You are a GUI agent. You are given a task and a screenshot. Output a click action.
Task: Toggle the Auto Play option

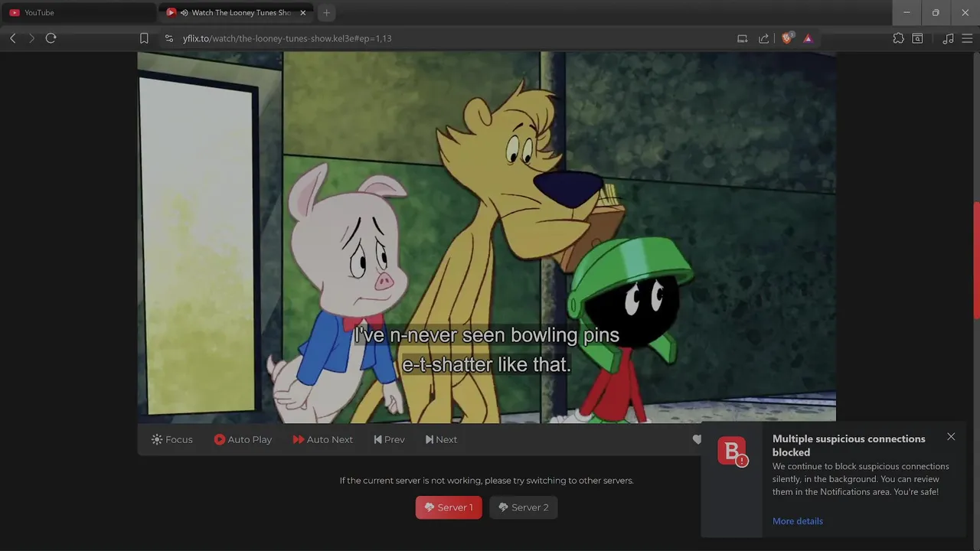243,439
